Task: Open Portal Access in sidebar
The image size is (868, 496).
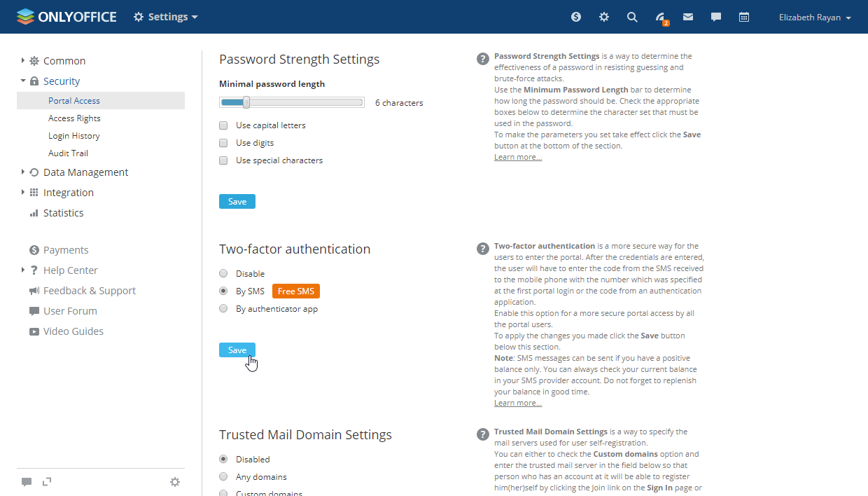Action: pyautogui.click(x=101, y=100)
